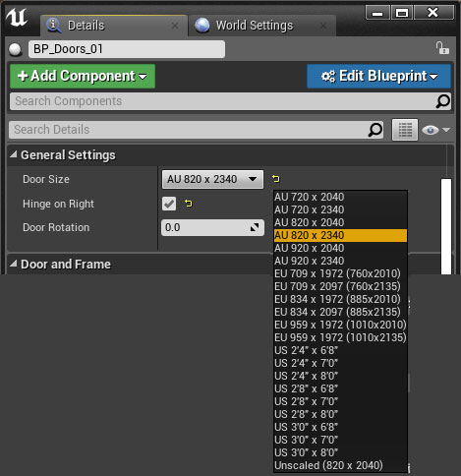Viewport: 461px width, 476px height.
Task: Pick US 3'0" x 6'8" door size
Action: point(340,427)
